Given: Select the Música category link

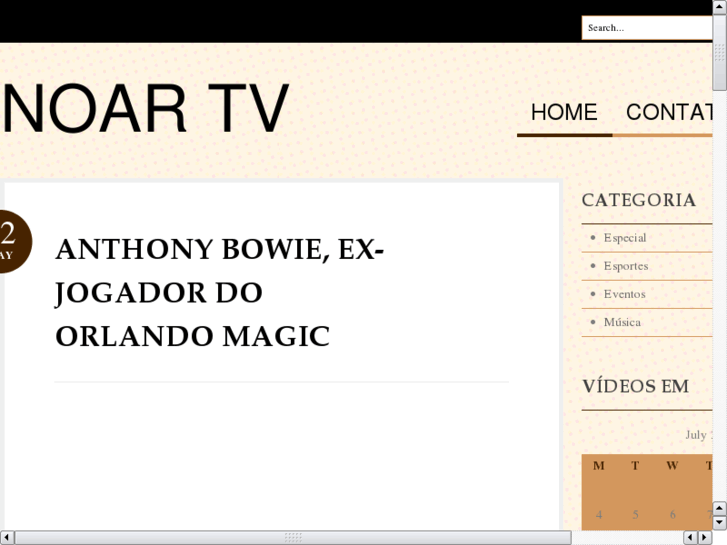Looking at the screenshot, I should (x=622, y=322).
